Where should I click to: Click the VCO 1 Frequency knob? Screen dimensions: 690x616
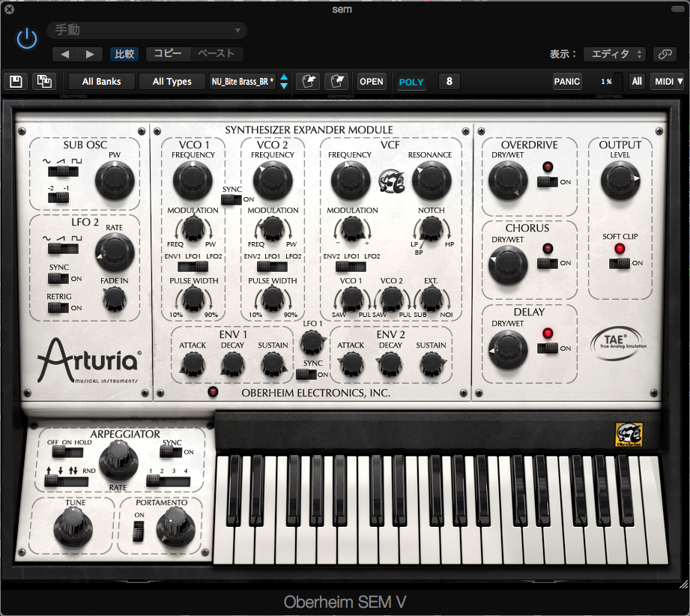(193, 181)
